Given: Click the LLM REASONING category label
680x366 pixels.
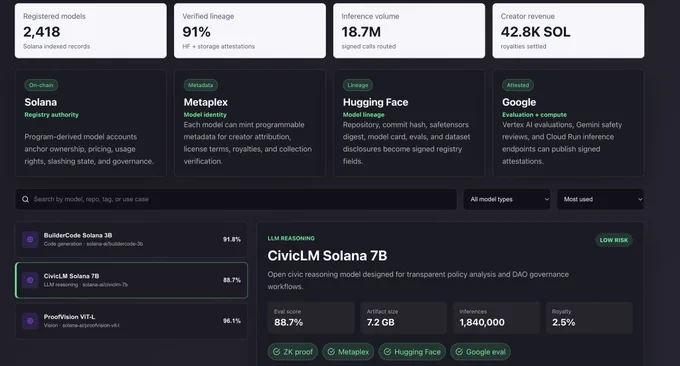Looking at the screenshot, I should 291,239.
